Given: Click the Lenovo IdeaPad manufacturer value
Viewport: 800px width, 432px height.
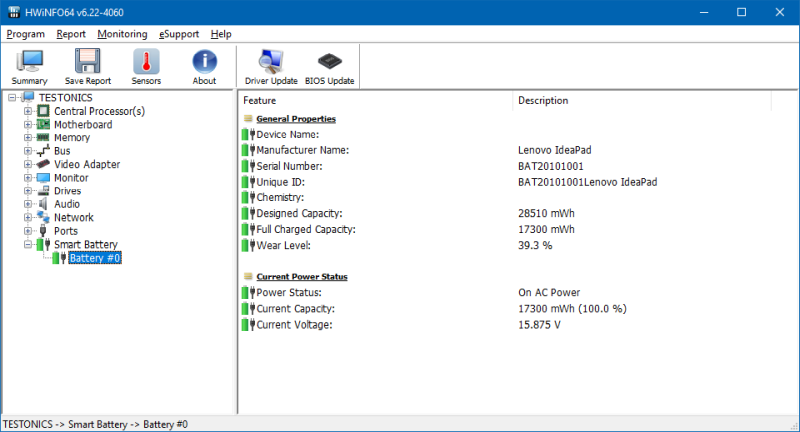Looking at the screenshot, I should click(x=555, y=150).
